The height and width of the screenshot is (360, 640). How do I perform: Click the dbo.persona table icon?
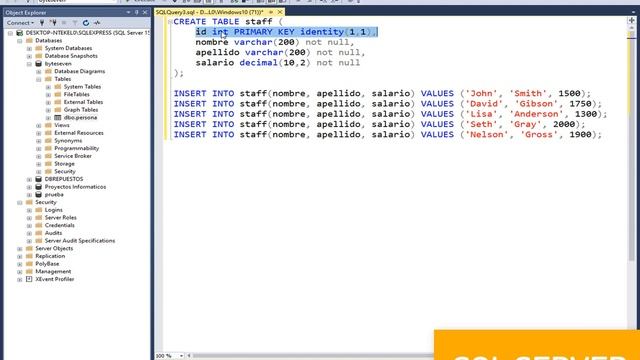click(58, 118)
